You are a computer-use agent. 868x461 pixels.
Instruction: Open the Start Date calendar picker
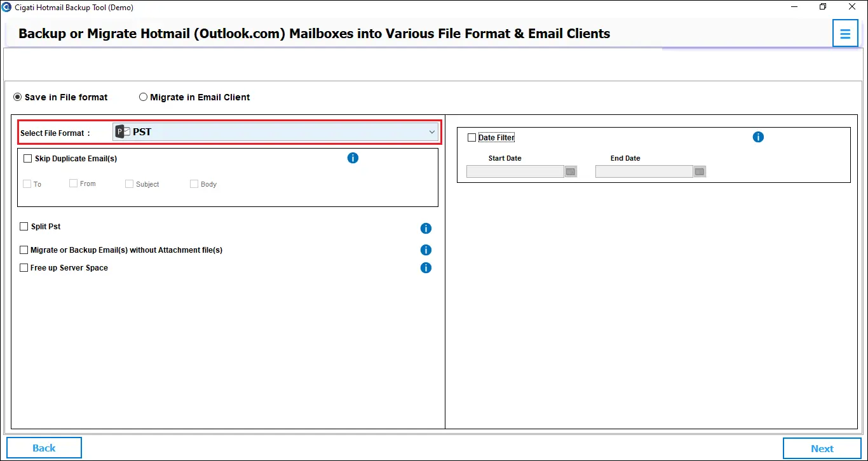pos(571,171)
